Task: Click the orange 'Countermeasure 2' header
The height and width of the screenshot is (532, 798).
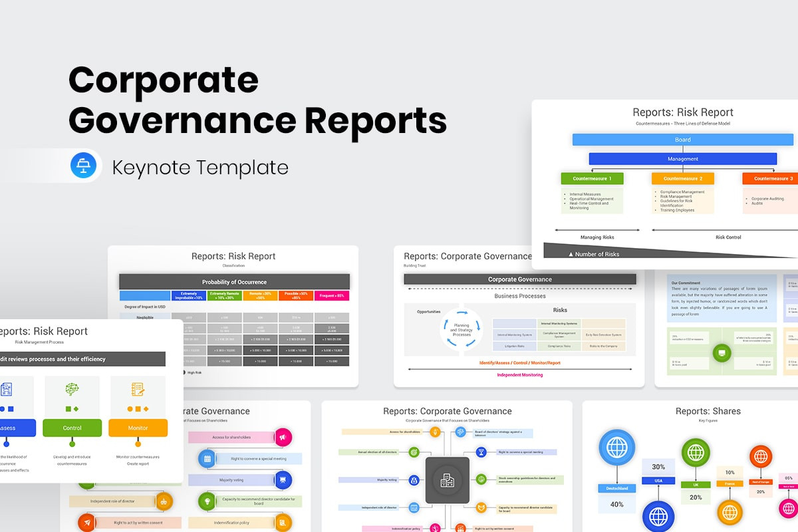Action: click(x=683, y=178)
